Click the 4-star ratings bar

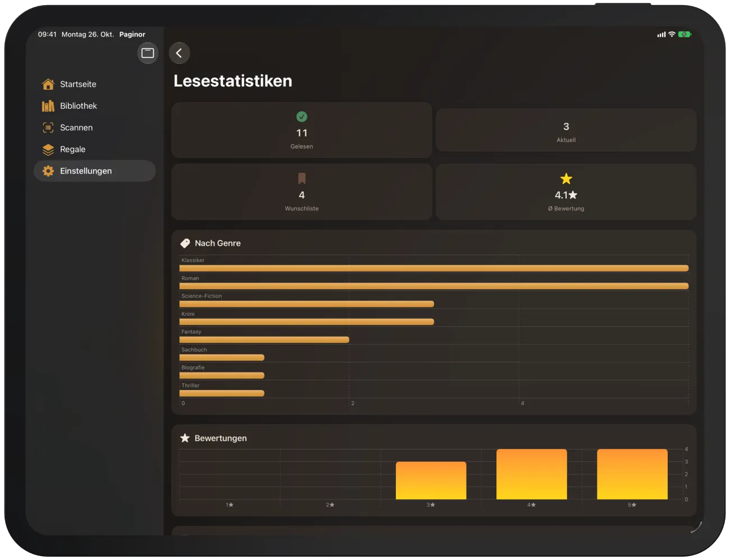point(531,474)
